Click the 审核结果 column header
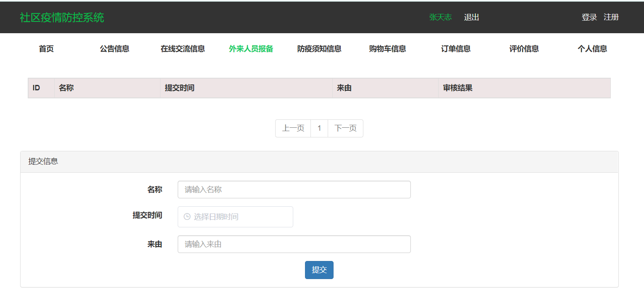644x303 pixels. click(x=524, y=88)
